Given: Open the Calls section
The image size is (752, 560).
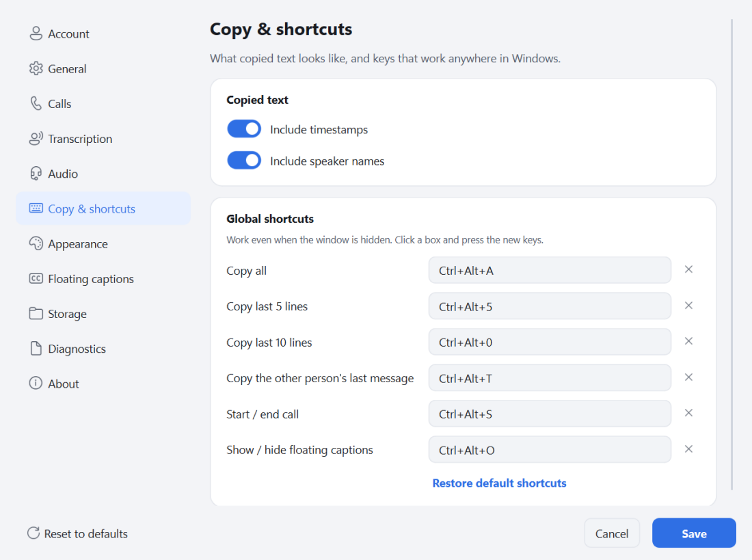Looking at the screenshot, I should coord(103,104).
